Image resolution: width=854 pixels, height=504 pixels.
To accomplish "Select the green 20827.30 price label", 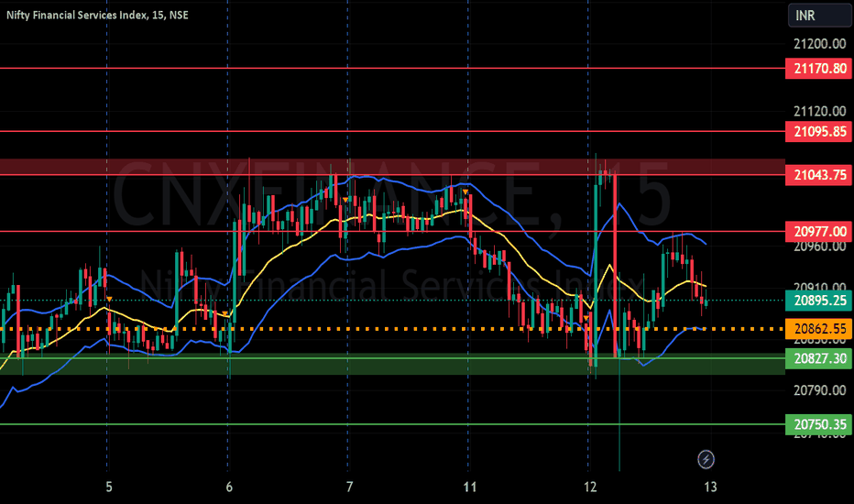I will tap(818, 358).
